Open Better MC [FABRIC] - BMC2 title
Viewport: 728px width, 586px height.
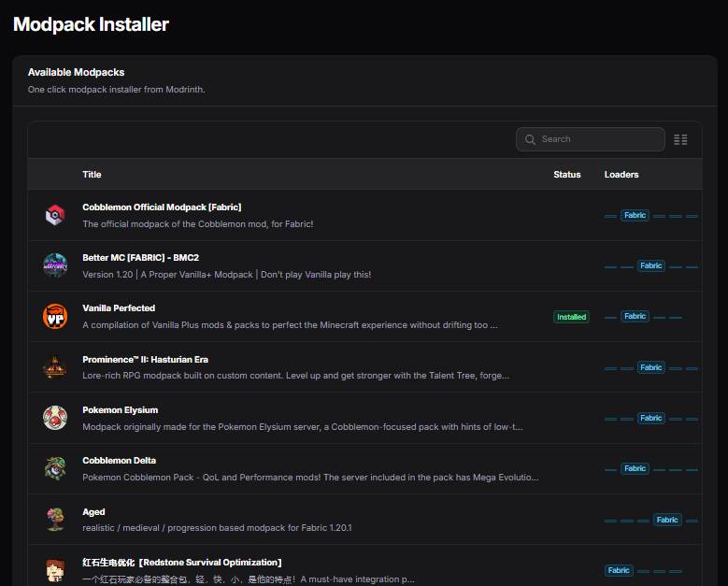(141, 258)
